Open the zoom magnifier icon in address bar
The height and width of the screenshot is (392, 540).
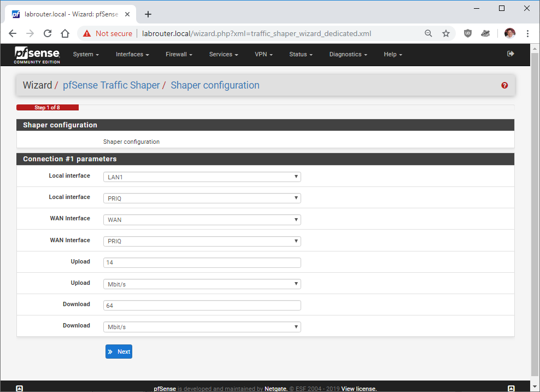[x=428, y=33]
